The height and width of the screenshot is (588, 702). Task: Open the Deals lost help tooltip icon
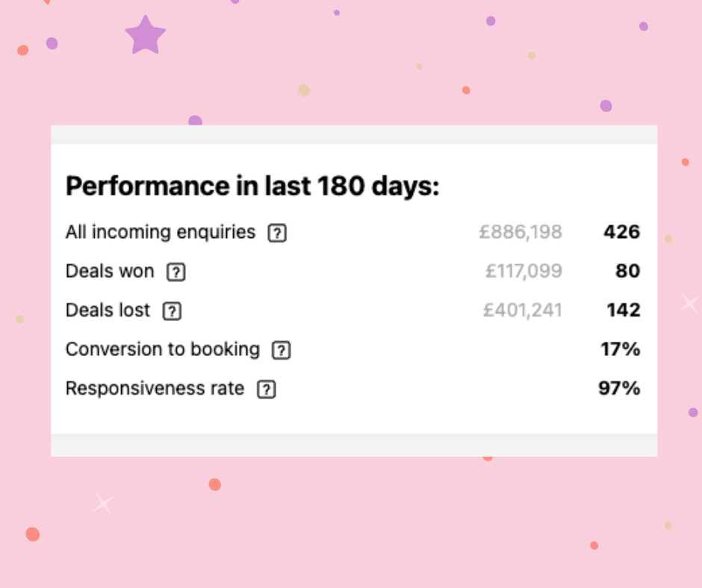coord(172,311)
